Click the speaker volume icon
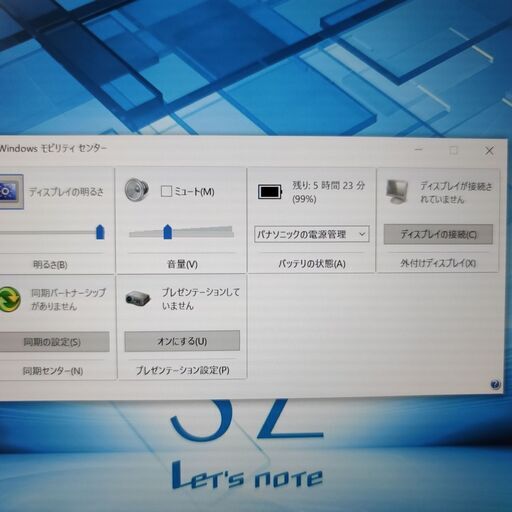512x512 pixels. 137,190
